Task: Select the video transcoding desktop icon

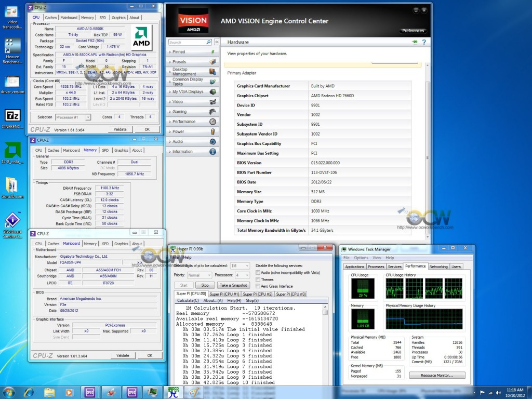Action: 12,17
